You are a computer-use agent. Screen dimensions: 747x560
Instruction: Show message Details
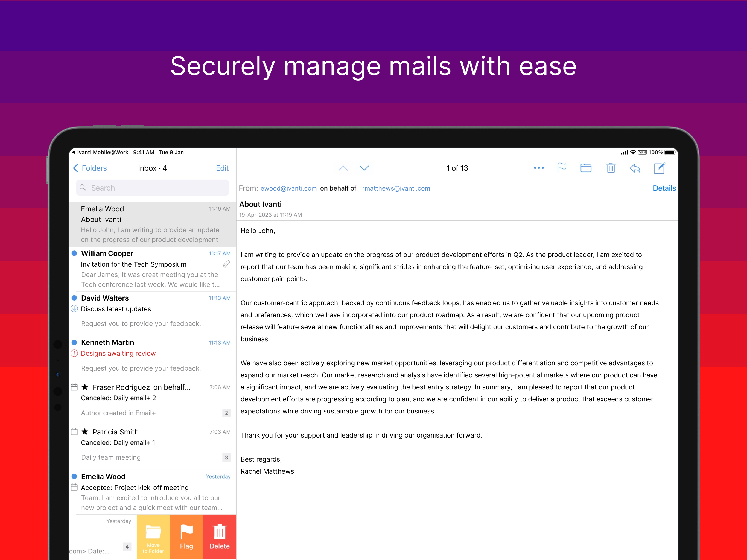tap(664, 188)
